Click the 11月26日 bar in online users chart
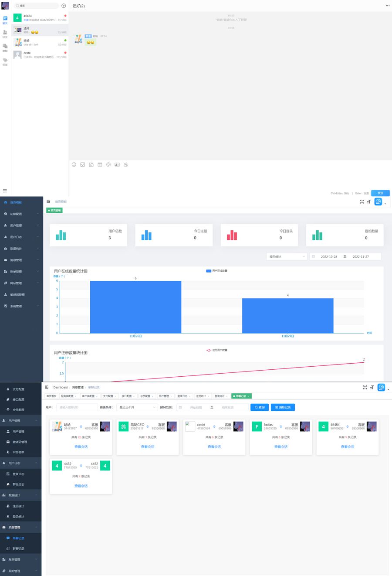The image size is (392, 576). [135, 307]
